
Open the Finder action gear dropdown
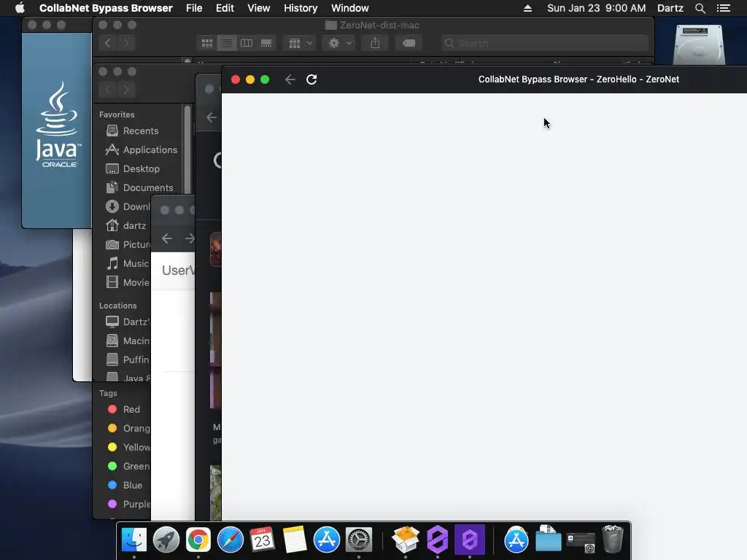(x=339, y=43)
